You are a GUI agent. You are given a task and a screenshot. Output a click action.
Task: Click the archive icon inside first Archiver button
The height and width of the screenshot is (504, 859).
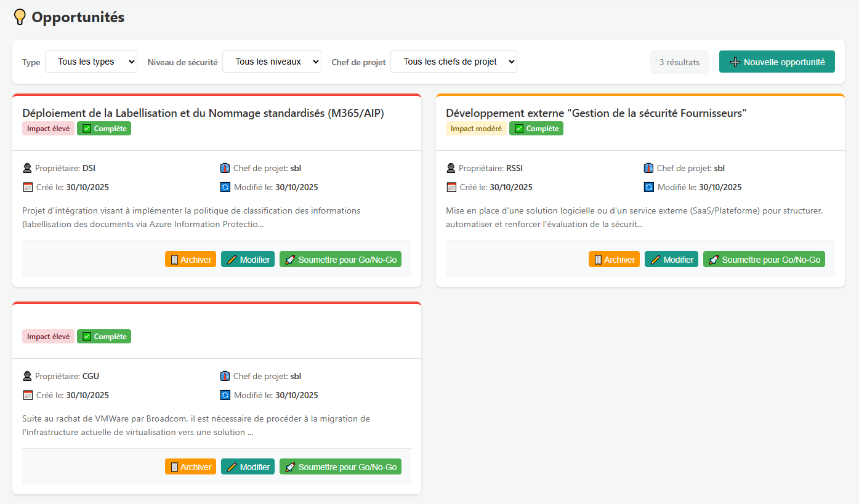174,259
